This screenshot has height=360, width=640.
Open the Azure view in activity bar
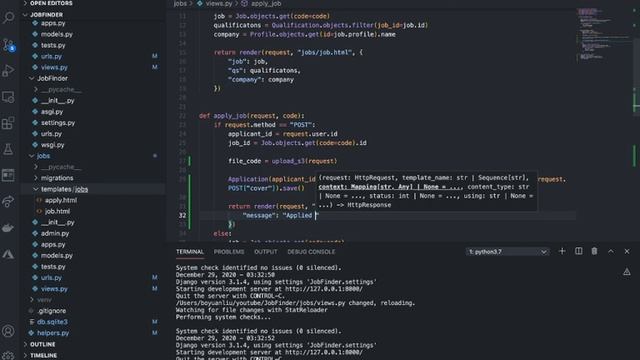click(8, 254)
